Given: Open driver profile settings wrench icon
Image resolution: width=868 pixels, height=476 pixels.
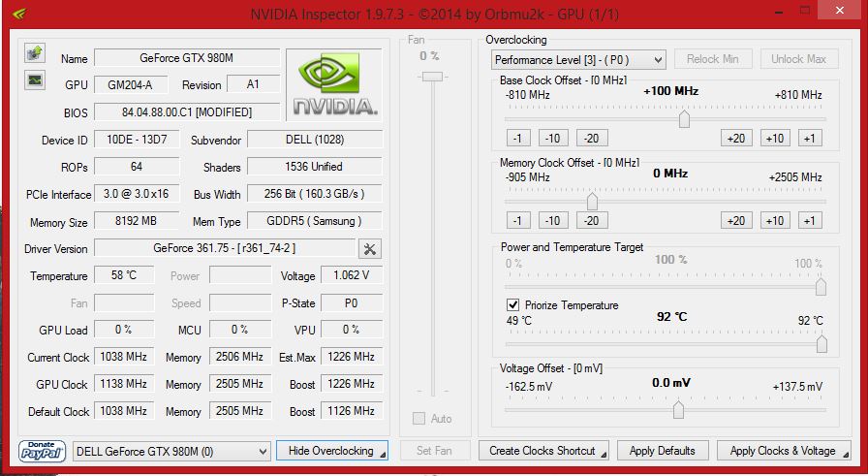Looking at the screenshot, I should (370, 249).
